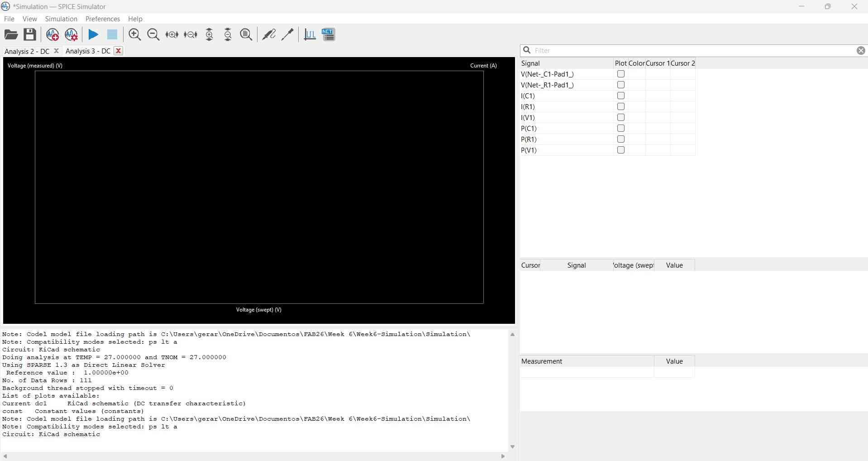Enable the P(V1) plot checkbox

[621, 150]
